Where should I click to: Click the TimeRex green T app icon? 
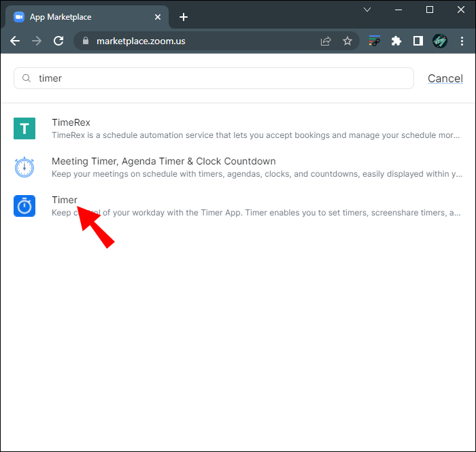[x=24, y=128]
